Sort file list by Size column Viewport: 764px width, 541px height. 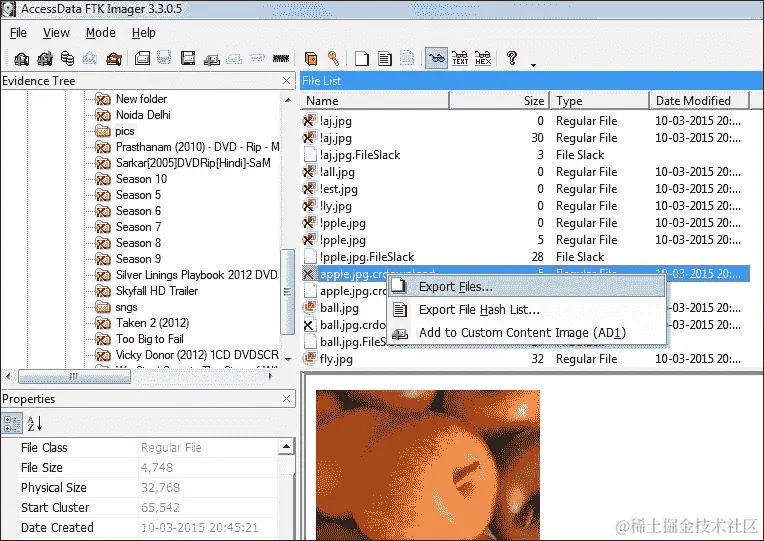coord(499,101)
